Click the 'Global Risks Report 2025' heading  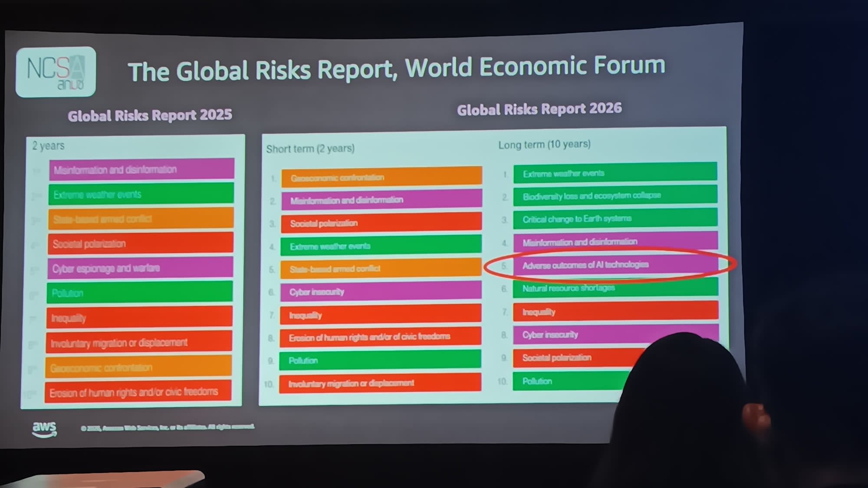coord(150,115)
